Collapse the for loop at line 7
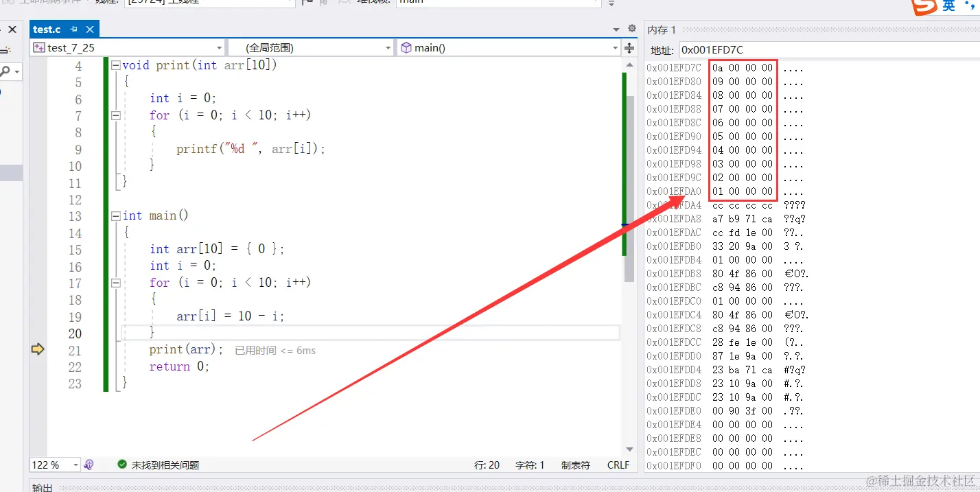This screenshot has height=492, width=980. coord(116,115)
